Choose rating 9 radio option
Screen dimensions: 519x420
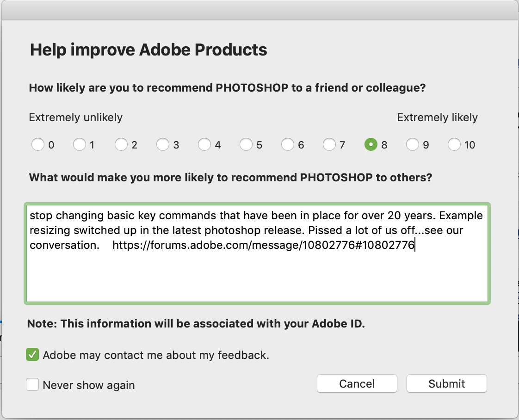[413, 145]
